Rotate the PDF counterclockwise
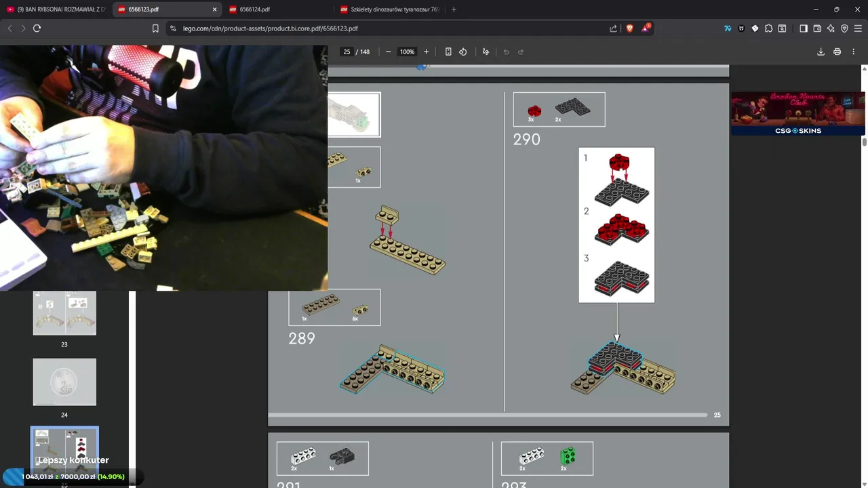 463,52
